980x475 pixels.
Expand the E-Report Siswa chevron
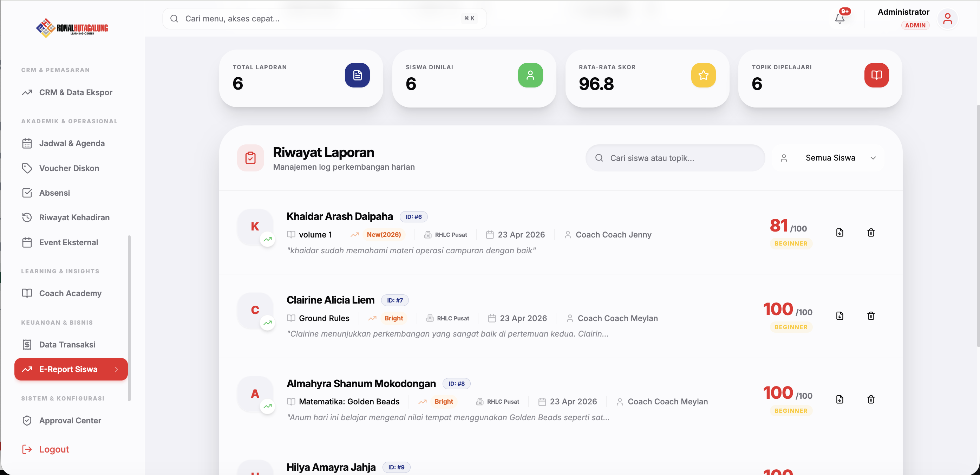(116, 369)
